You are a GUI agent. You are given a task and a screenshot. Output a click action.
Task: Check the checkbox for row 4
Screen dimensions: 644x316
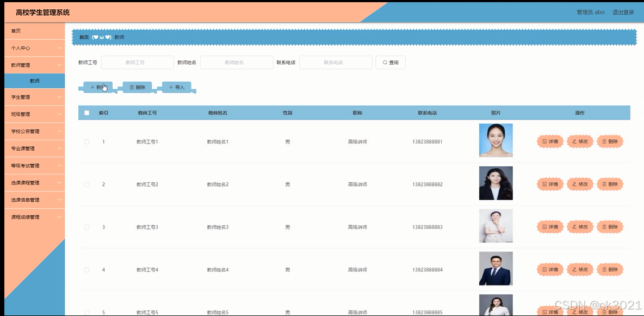[x=86, y=270]
